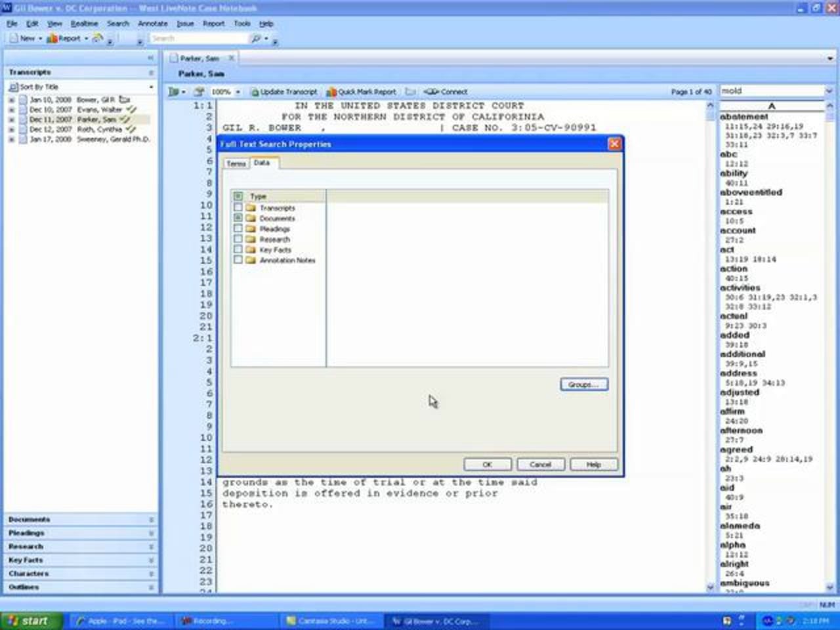Switch to the Terms tab
This screenshot has width=840, height=630.
coord(236,163)
